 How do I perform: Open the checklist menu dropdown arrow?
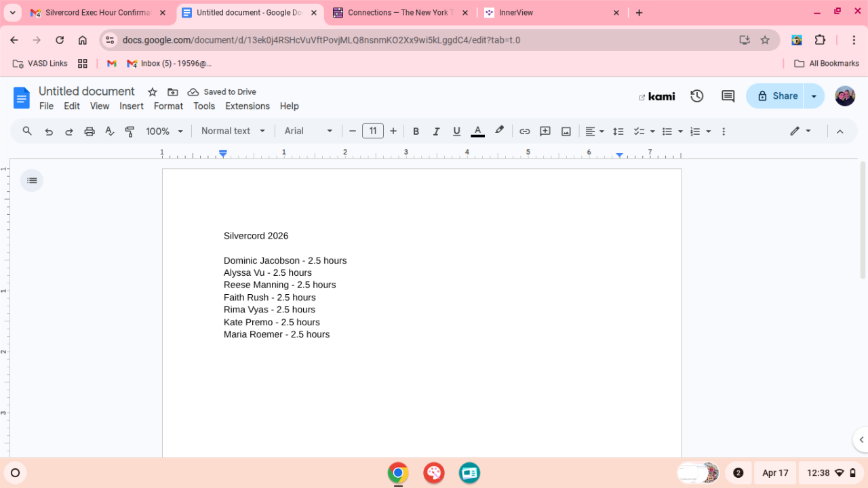point(652,131)
